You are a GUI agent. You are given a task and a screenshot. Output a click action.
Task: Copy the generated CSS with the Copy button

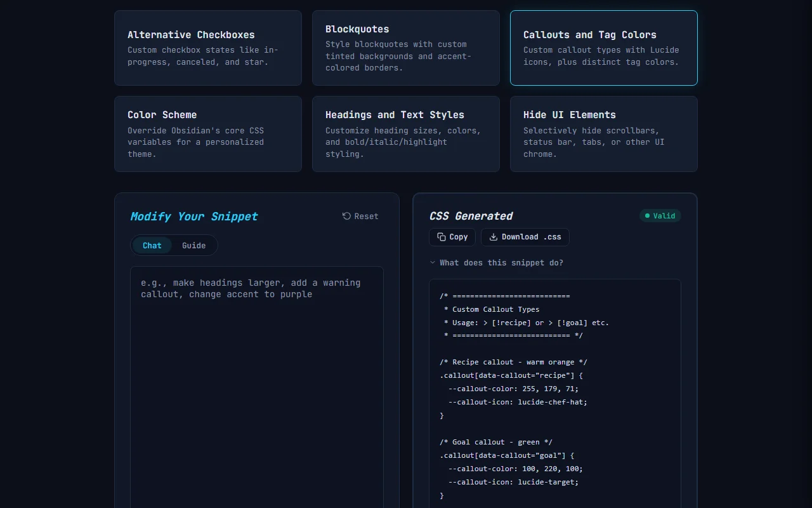point(452,237)
